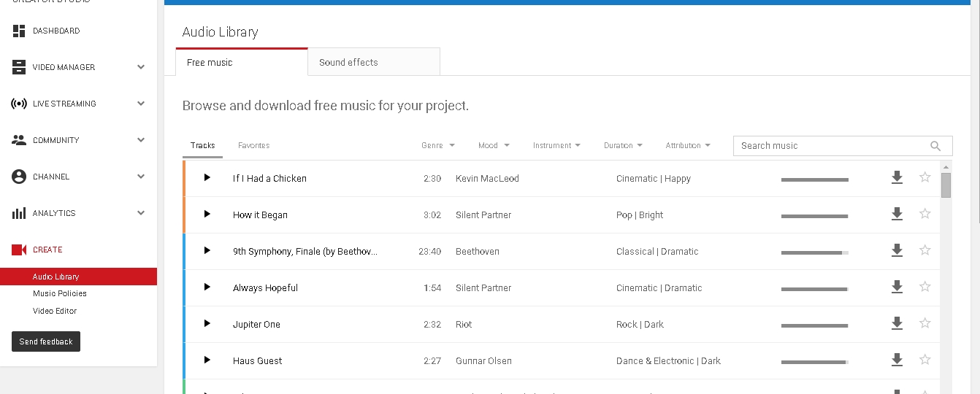Select the Tracks list tab
The width and height of the screenshot is (980, 394).
(203, 145)
